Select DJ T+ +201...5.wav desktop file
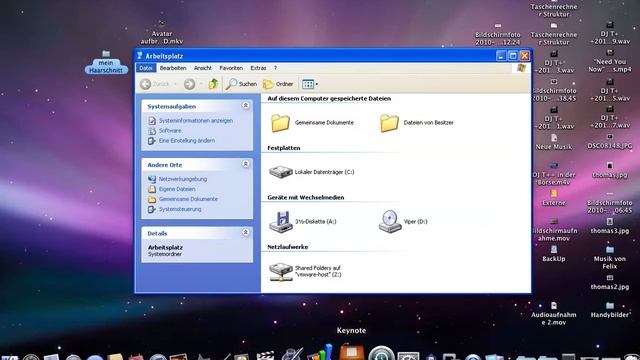 (x=610, y=90)
